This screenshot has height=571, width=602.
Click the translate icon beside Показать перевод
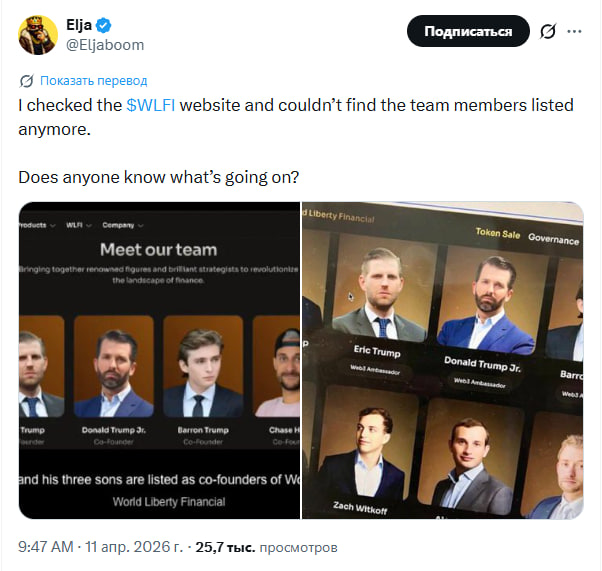(26, 80)
